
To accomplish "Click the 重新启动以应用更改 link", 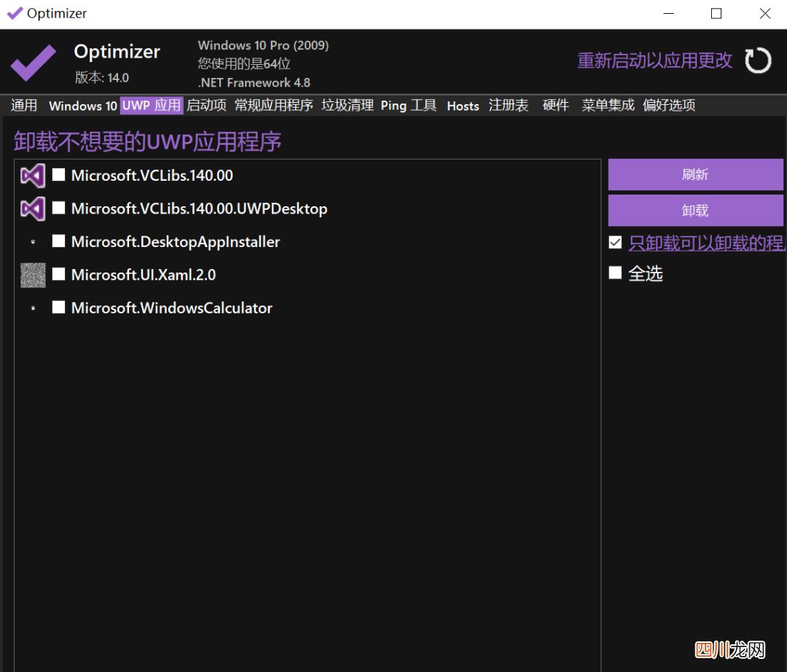I will point(654,60).
